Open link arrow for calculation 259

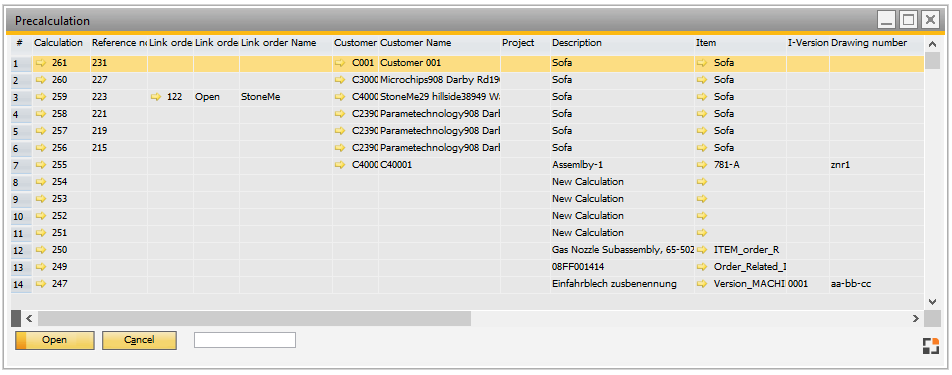(41, 96)
